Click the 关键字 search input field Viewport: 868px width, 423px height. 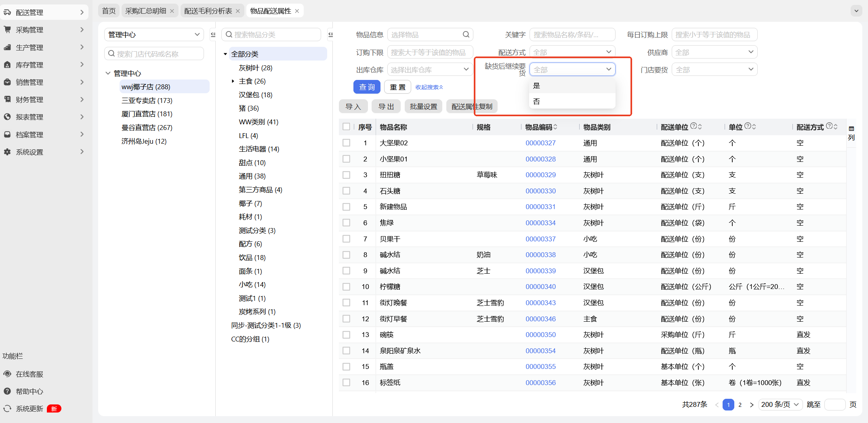tap(572, 35)
